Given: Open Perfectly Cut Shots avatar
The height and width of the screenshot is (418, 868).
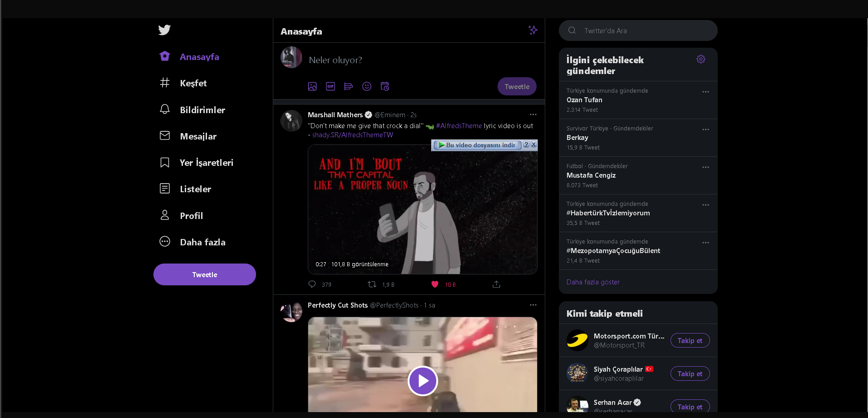Looking at the screenshot, I should pos(291,311).
